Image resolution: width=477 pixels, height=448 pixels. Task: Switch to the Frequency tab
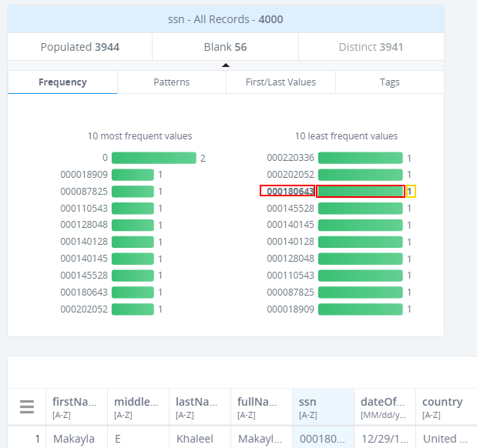tap(62, 82)
